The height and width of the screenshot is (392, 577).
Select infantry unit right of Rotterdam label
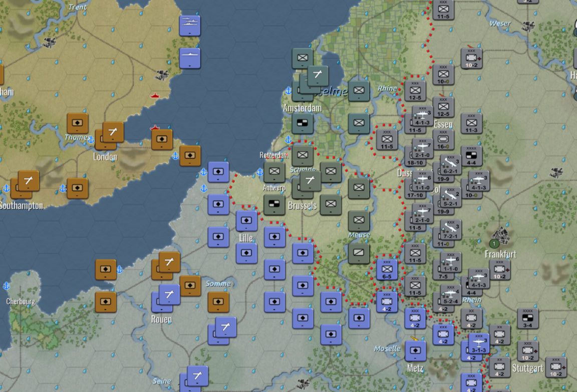[x=303, y=156]
